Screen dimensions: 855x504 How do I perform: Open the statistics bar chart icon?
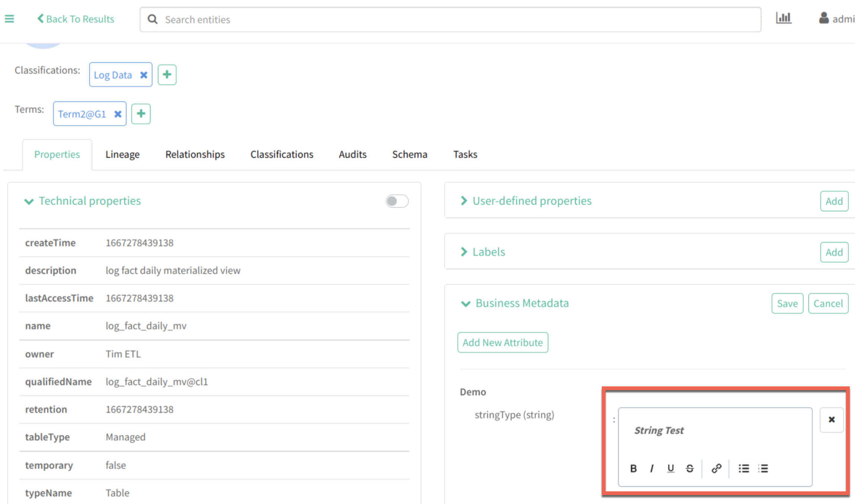point(784,18)
